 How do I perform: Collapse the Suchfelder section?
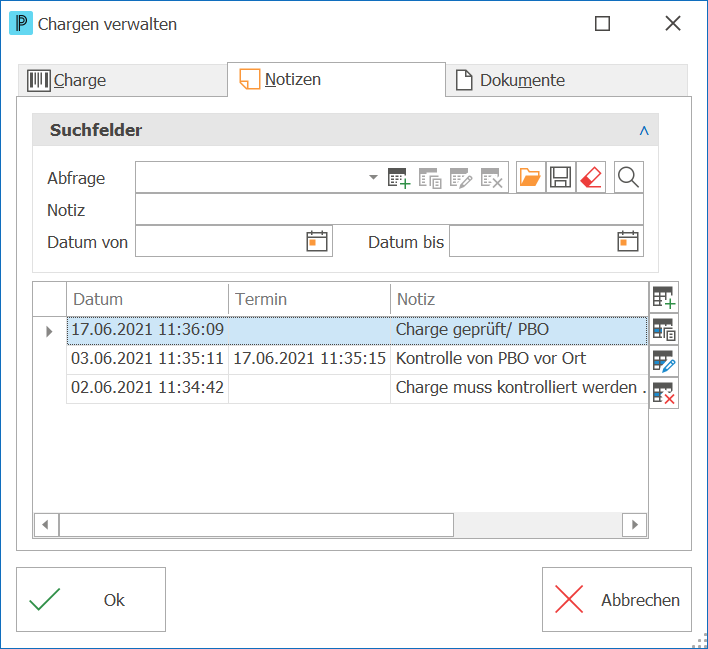(644, 131)
